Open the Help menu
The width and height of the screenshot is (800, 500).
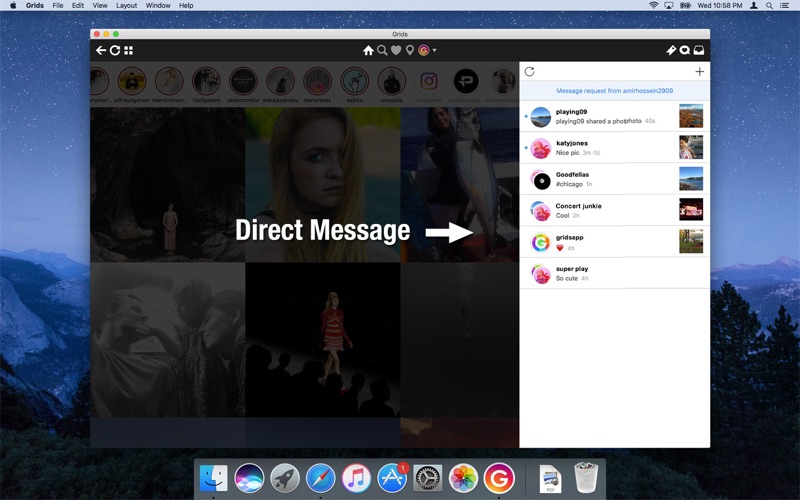point(186,6)
